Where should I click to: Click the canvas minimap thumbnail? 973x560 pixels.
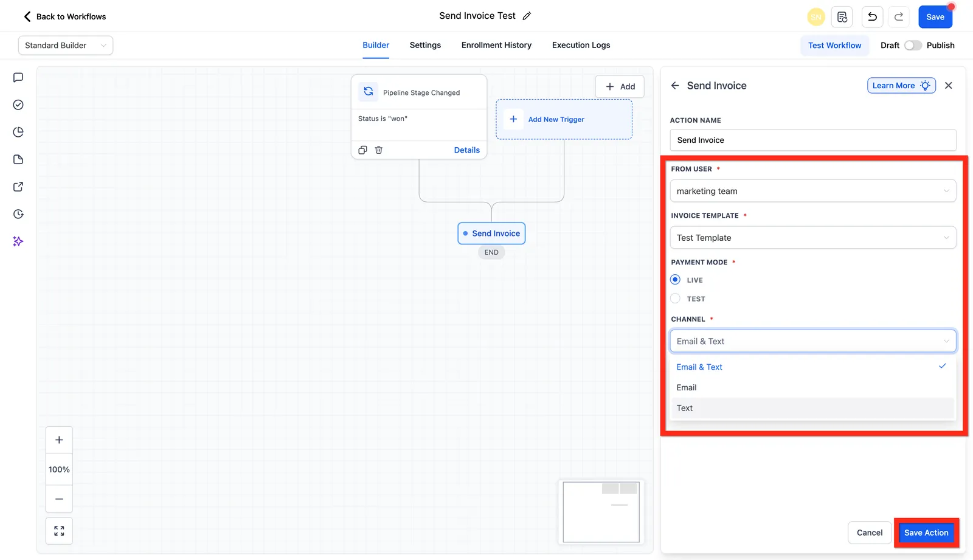point(601,512)
